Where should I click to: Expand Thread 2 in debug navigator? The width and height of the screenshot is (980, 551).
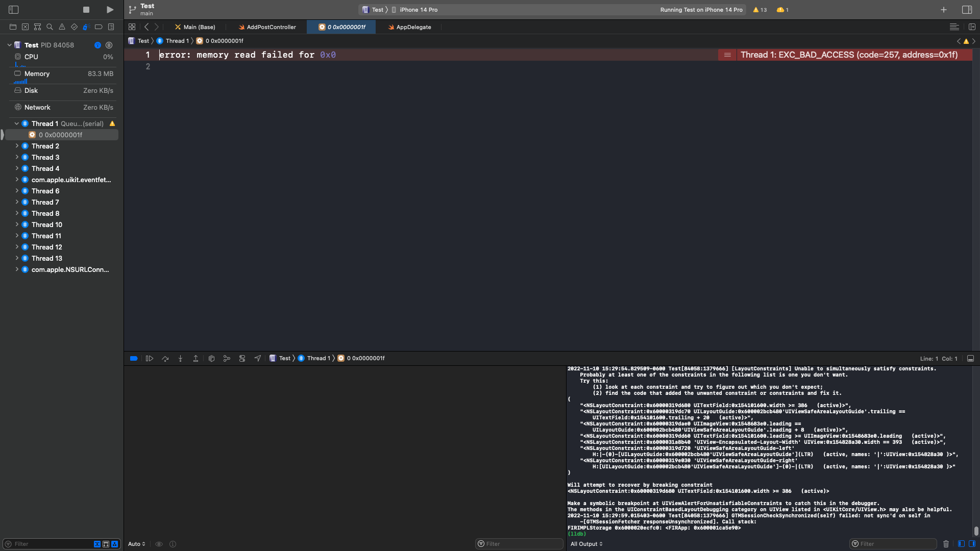(x=17, y=146)
